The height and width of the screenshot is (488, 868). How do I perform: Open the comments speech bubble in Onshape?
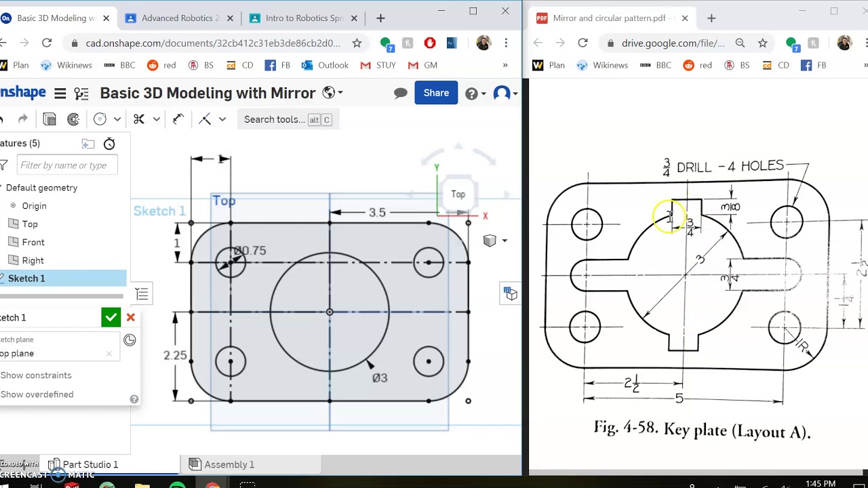pos(401,93)
